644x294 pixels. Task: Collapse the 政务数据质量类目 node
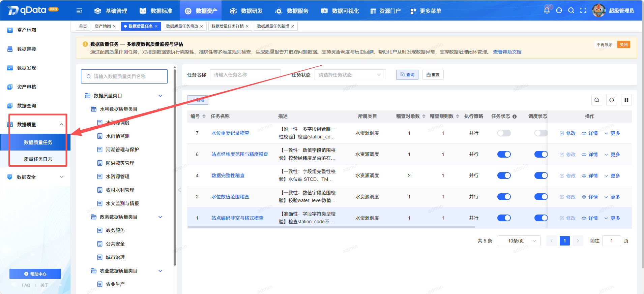pos(160,217)
